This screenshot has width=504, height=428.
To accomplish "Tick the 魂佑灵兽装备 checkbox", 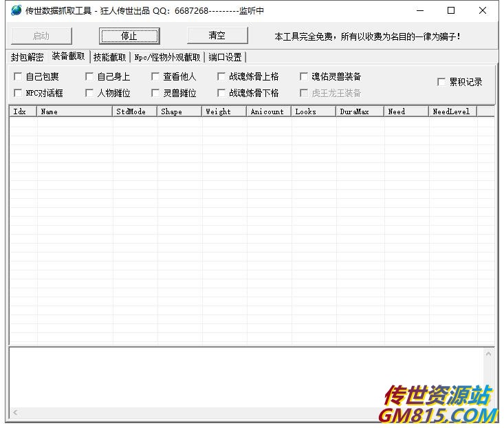I will [x=304, y=76].
